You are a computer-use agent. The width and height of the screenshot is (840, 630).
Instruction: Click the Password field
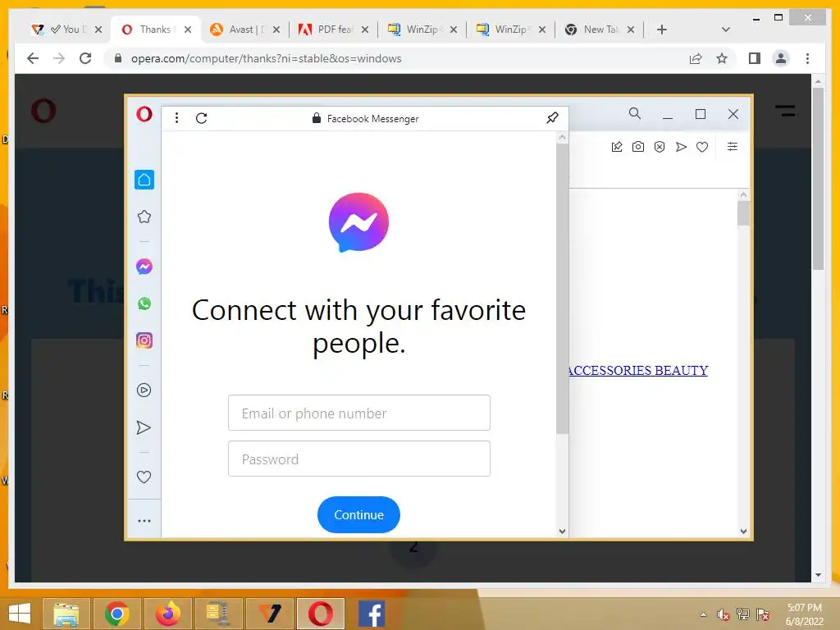tap(359, 459)
